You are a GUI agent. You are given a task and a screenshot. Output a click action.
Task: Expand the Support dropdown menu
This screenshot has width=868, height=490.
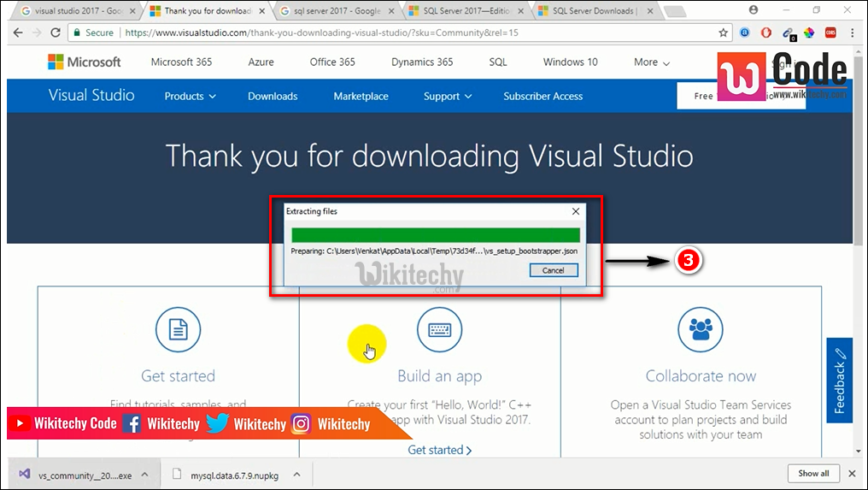click(447, 97)
